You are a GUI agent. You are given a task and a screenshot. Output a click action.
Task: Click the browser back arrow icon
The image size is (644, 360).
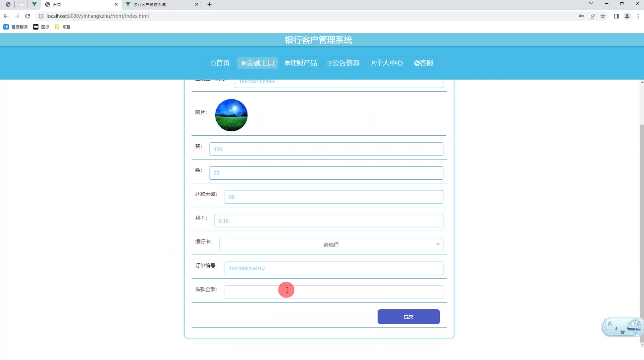point(6,16)
